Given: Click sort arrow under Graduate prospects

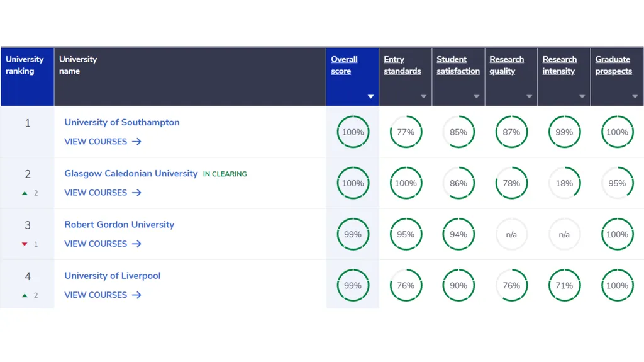Looking at the screenshot, I should pyautogui.click(x=635, y=97).
